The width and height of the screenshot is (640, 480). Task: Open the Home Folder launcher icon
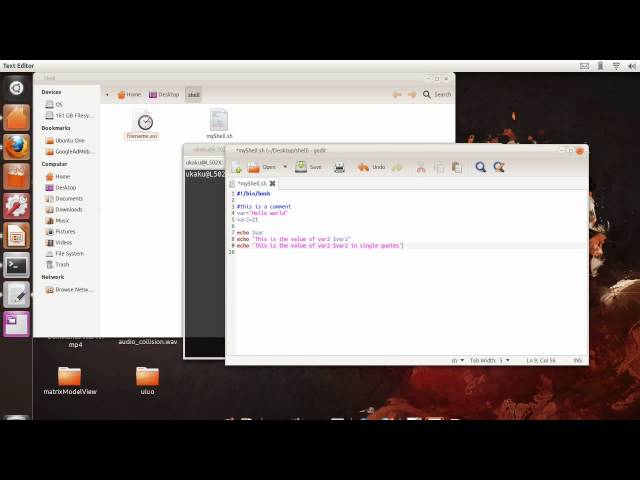click(16, 118)
